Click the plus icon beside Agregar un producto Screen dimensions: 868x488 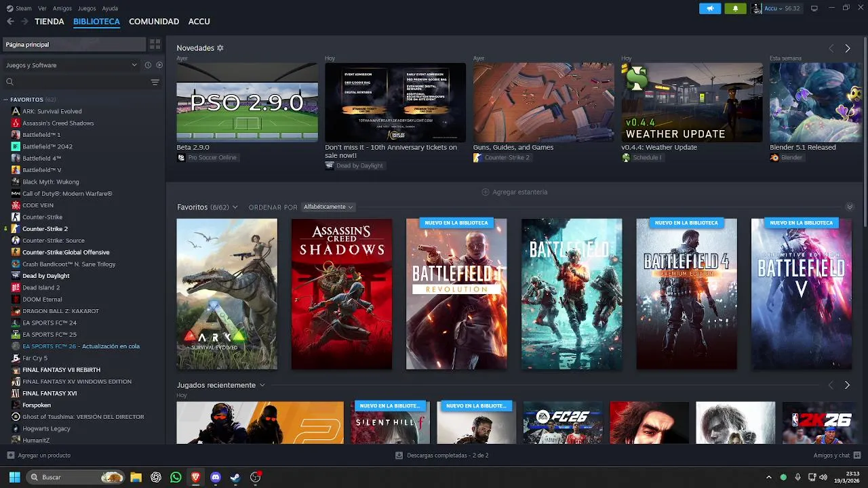[10, 455]
